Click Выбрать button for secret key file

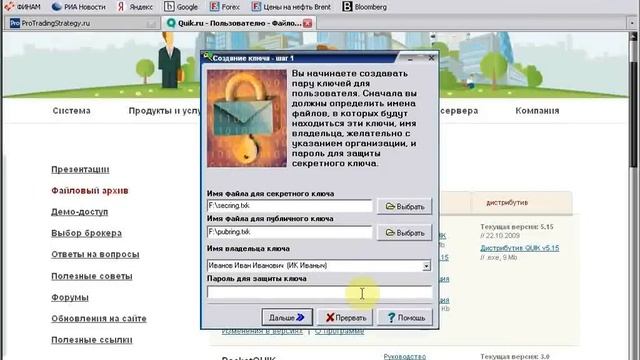[404, 207]
